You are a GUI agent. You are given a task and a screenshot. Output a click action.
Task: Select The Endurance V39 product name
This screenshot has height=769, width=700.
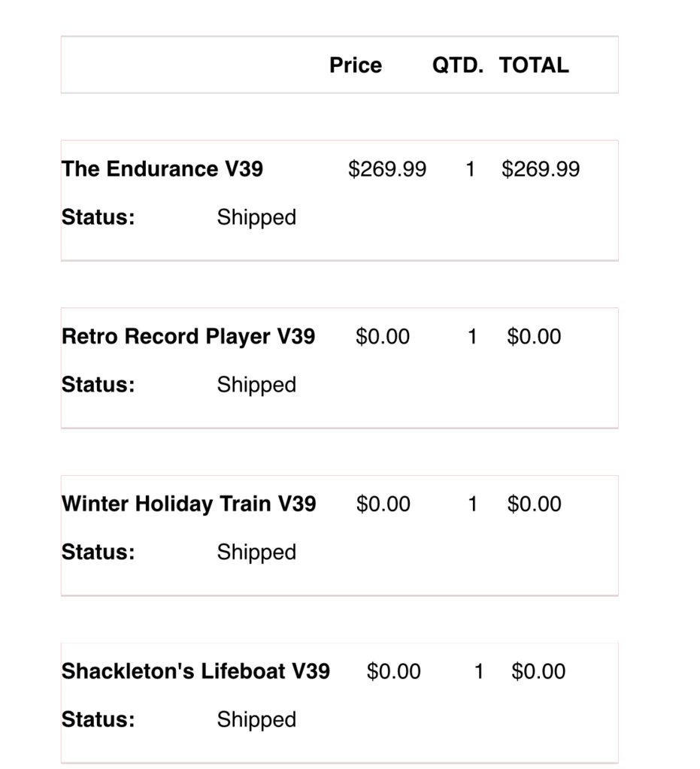tap(162, 168)
